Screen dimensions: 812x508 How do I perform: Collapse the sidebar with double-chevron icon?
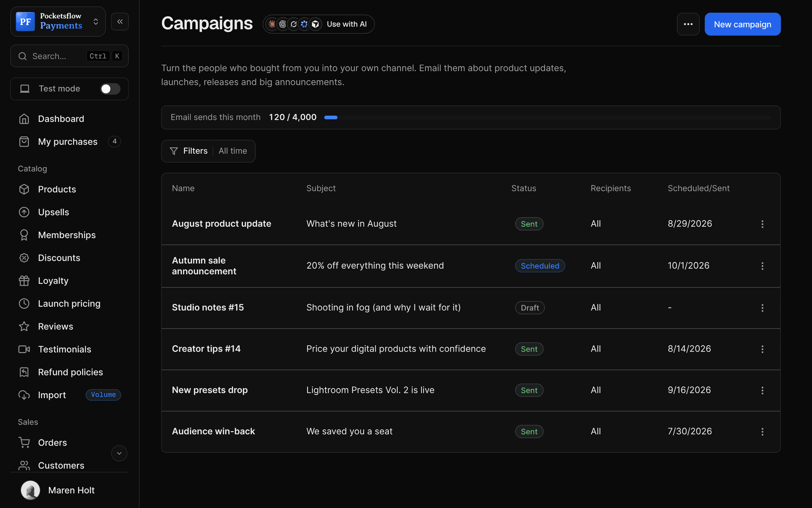pyautogui.click(x=120, y=21)
